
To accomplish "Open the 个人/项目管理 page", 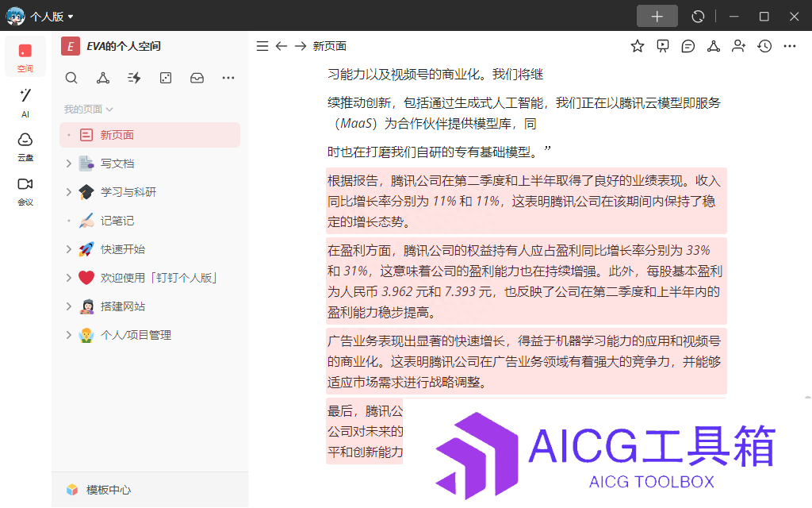I will [x=136, y=335].
